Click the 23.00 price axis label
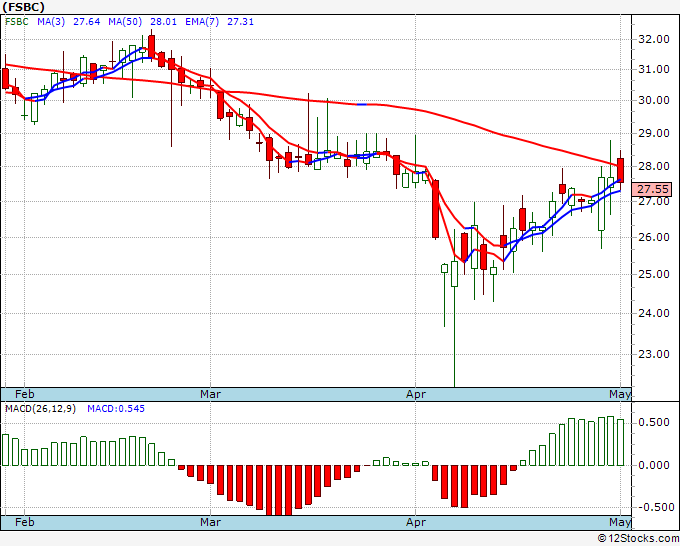This screenshot has width=680, height=546. tap(654, 354)
